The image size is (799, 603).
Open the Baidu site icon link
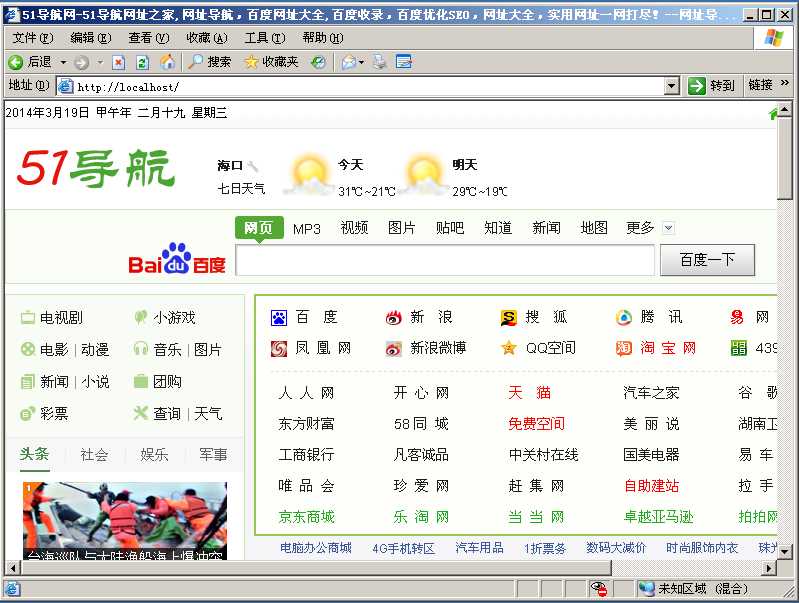pyautogui.click(x=279, y=318)
